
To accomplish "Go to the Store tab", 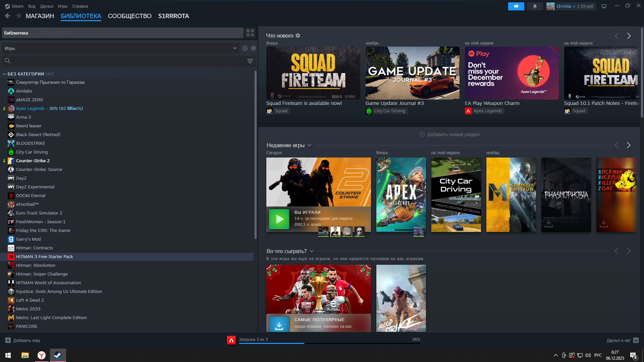I will click(40, 16).
